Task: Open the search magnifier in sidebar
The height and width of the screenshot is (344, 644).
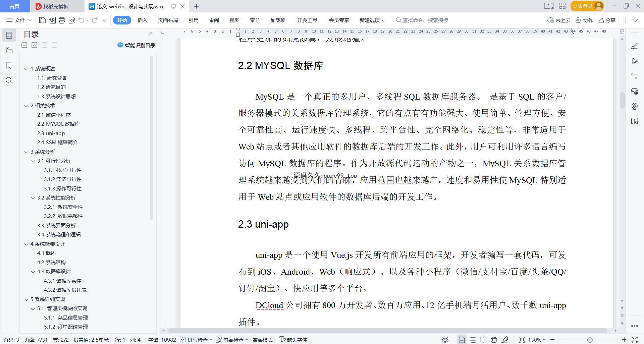Action: [9, 80]
